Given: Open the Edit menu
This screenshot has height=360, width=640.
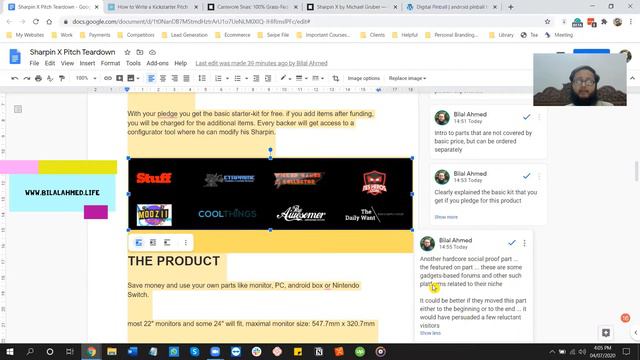Looking at the screenshot, I should click(50, 63).
